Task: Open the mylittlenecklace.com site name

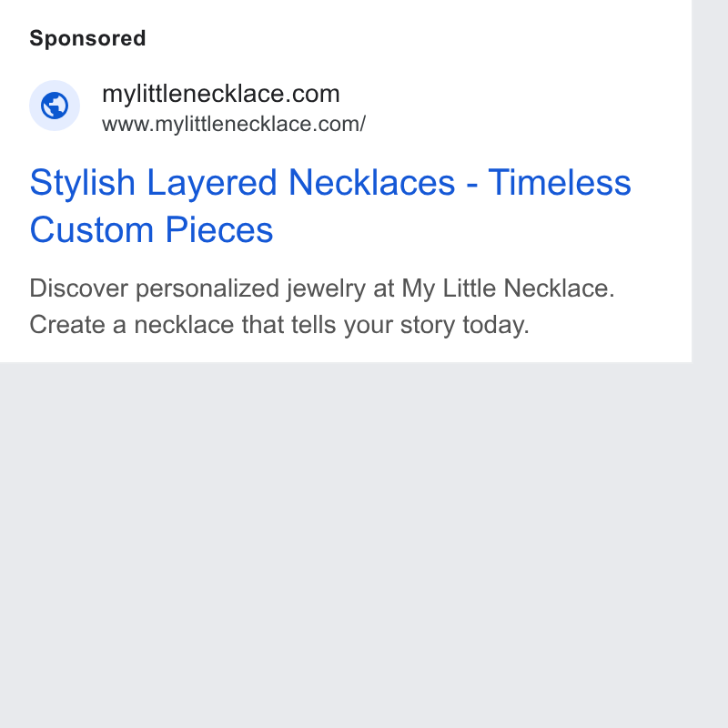Action: [221, 94]
